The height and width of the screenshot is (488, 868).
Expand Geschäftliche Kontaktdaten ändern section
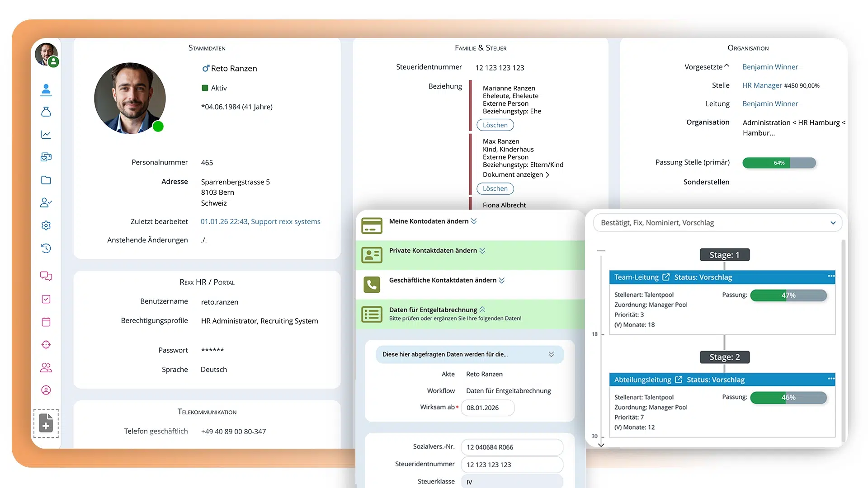501,280
